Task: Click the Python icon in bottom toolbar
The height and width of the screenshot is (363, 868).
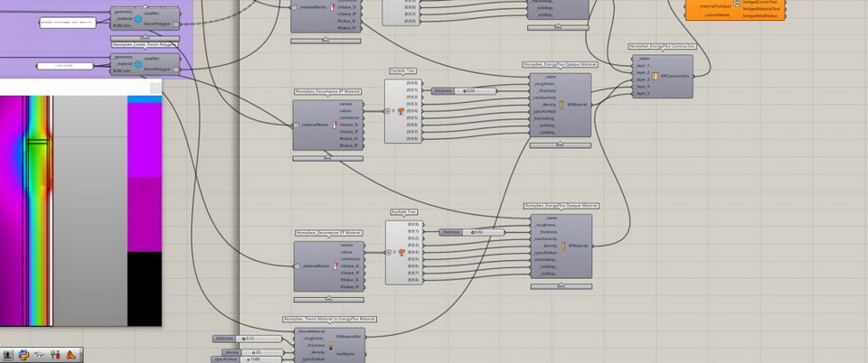Action: point(24,356)
